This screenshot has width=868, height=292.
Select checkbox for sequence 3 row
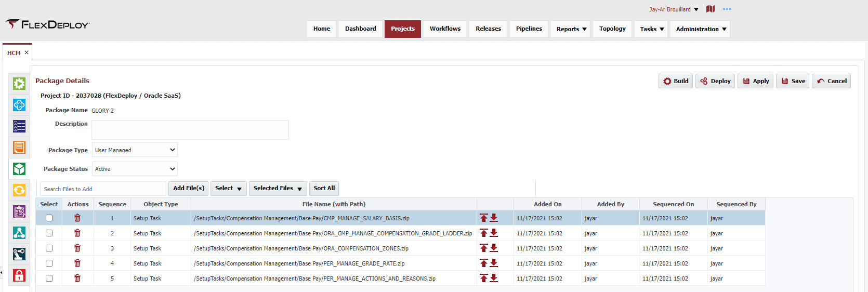(x=49, y=248)
